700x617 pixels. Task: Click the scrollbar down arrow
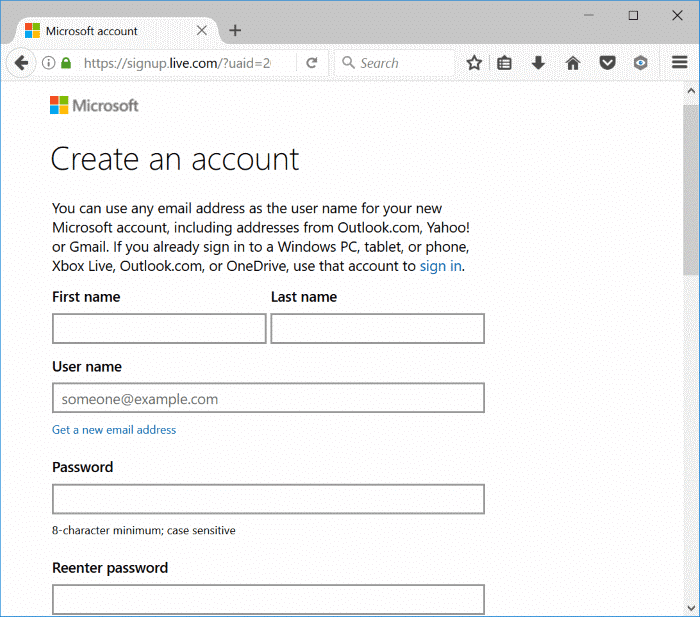691,608
